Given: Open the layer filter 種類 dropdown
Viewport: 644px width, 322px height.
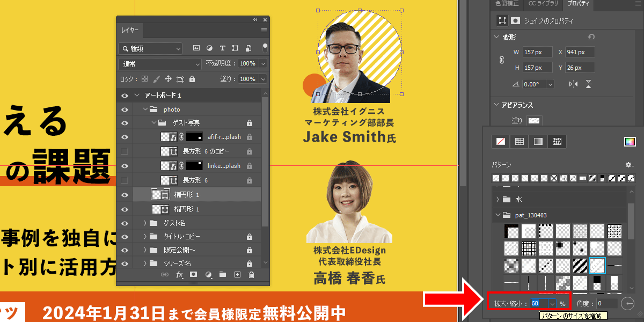Looking at the screenshot, I should pyautogui.click(x=150, y=48).
